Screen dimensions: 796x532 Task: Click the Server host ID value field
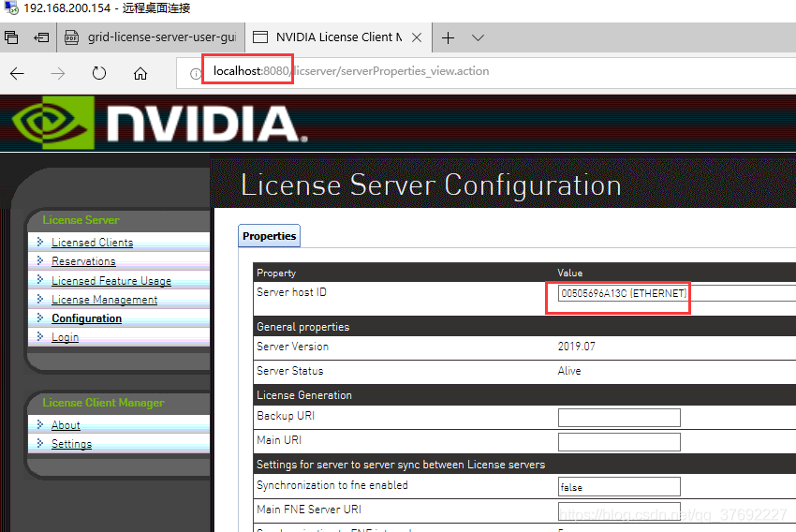coord(677,293)
